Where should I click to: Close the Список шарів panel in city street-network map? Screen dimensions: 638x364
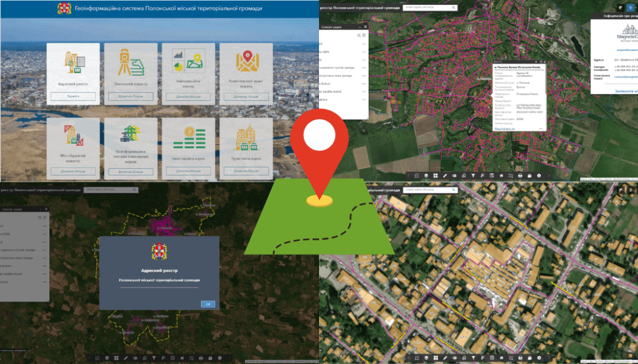click(365, 27)
